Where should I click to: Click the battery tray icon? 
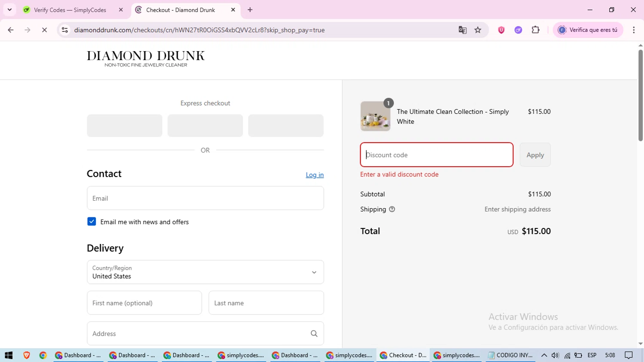[578, 355]
